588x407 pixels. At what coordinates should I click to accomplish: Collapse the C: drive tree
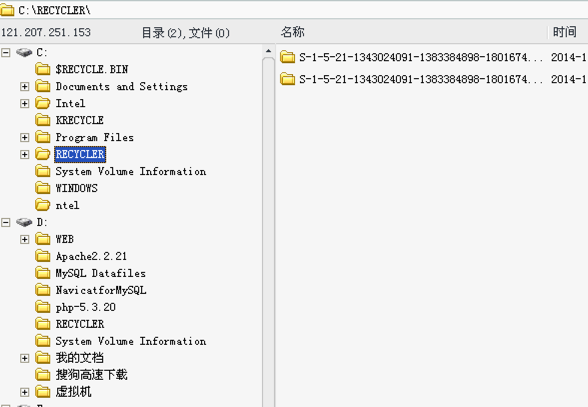pyautogui.click(x=6, y=53)
